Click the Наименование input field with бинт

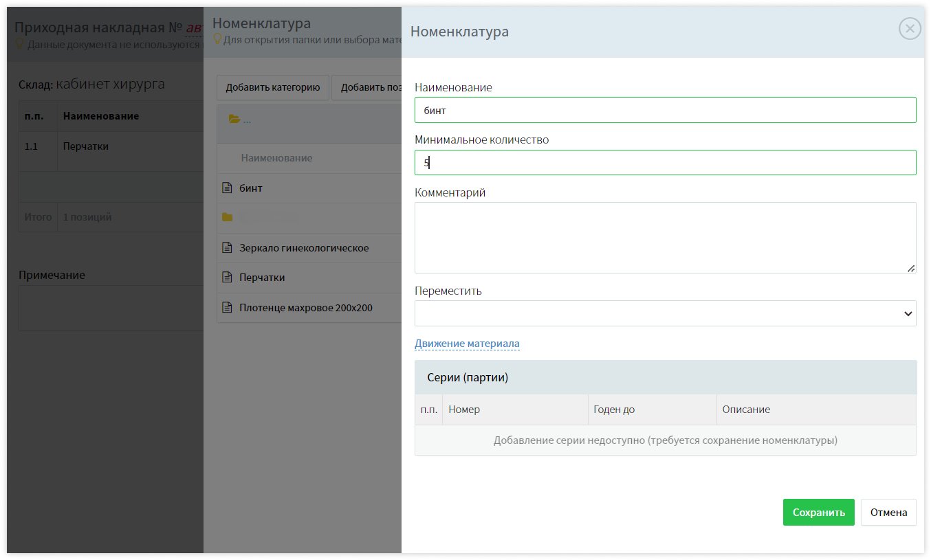tap(665, 110)
